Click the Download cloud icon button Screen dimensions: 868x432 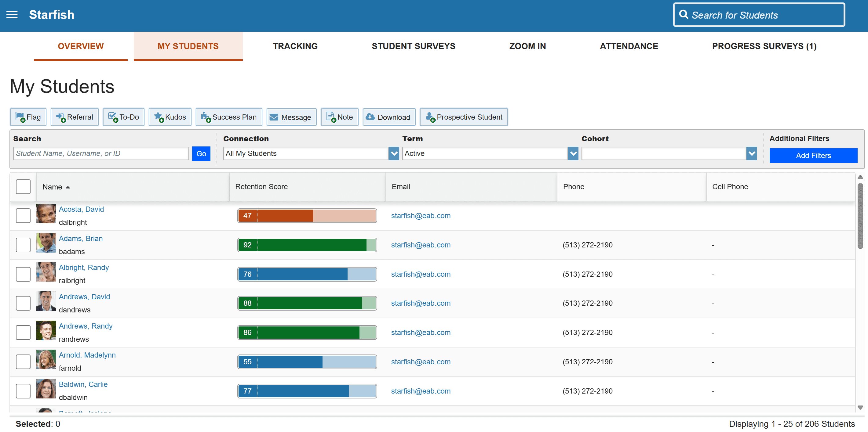pyautogui.click(x=389, y=117)
